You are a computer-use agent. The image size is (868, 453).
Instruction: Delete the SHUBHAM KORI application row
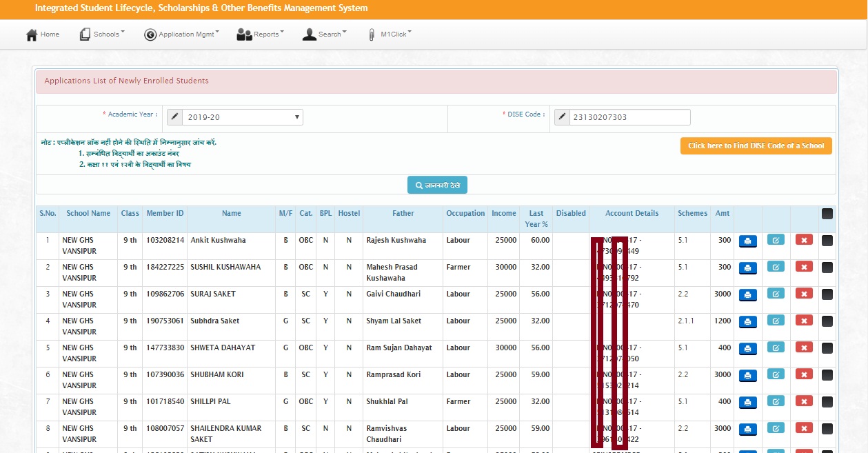(804, 374)
